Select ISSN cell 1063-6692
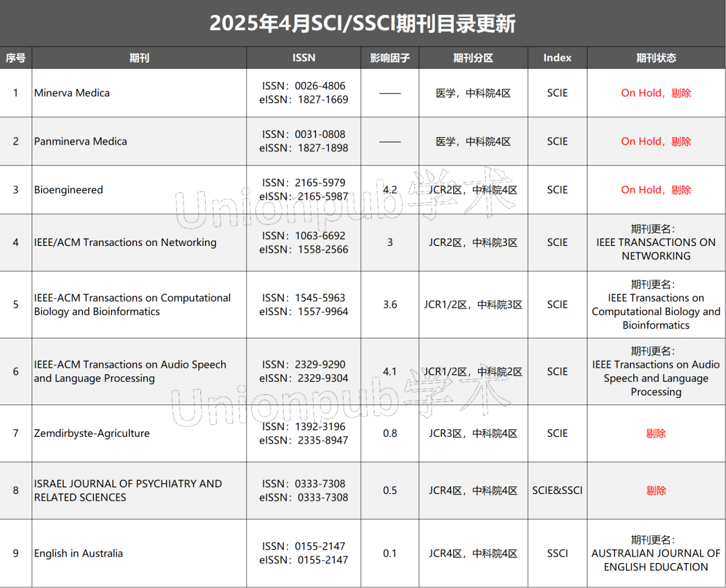 point(304,242)
